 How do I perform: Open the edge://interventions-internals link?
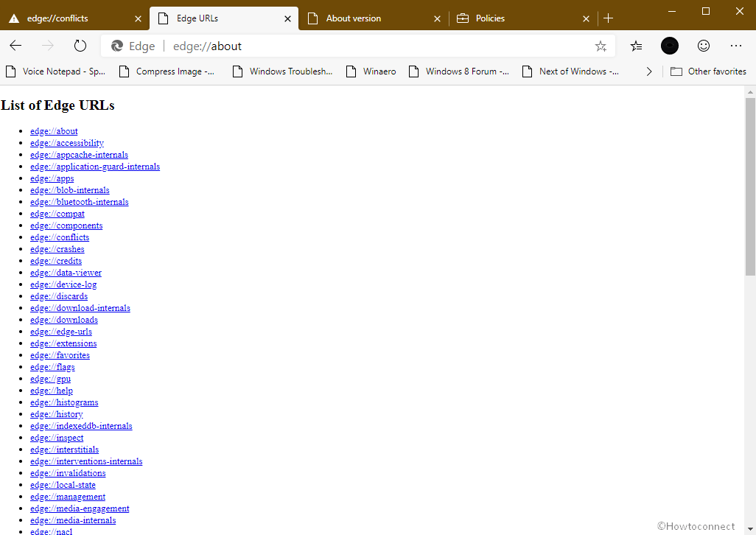pyautogui.click(x=86, y=462)
